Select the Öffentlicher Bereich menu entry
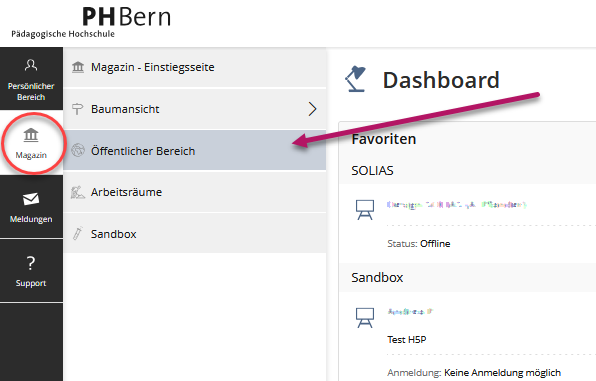This screenshot has width=596, height=381. (195, 150)
